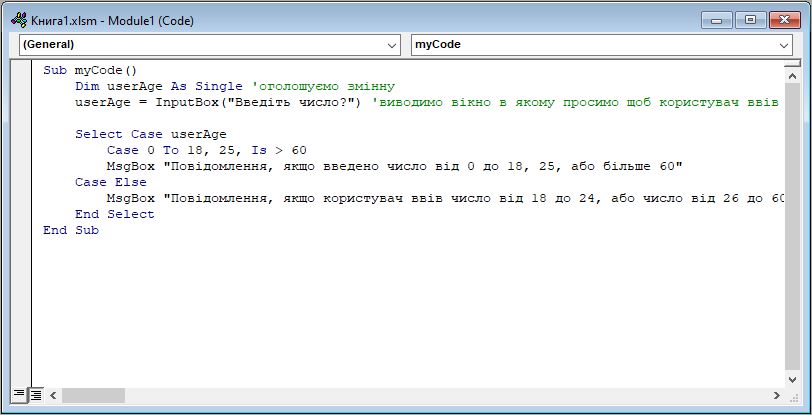This screenshot has height=415, width=812.
Task: Click the 'End Sub' line
Action: [x=71, y=231]
